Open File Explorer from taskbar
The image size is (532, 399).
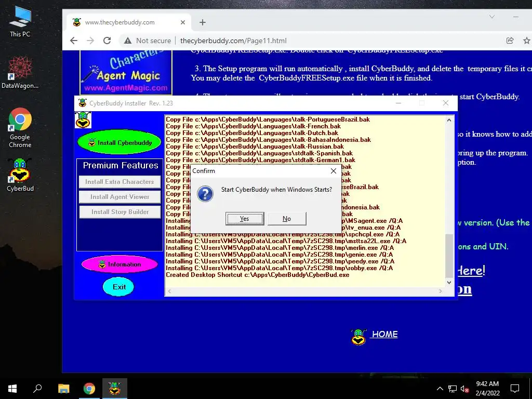coord(63,389)
